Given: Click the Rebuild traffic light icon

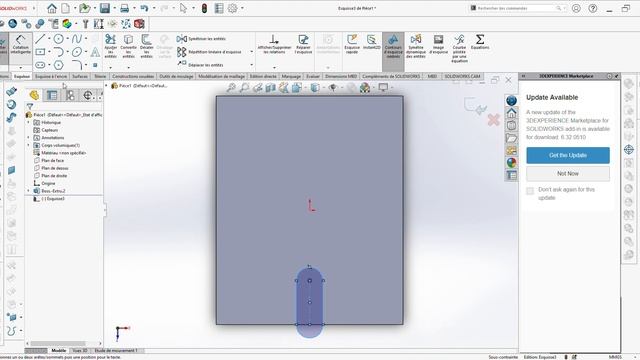Looking at the screenshot, I should click(204, 8).
